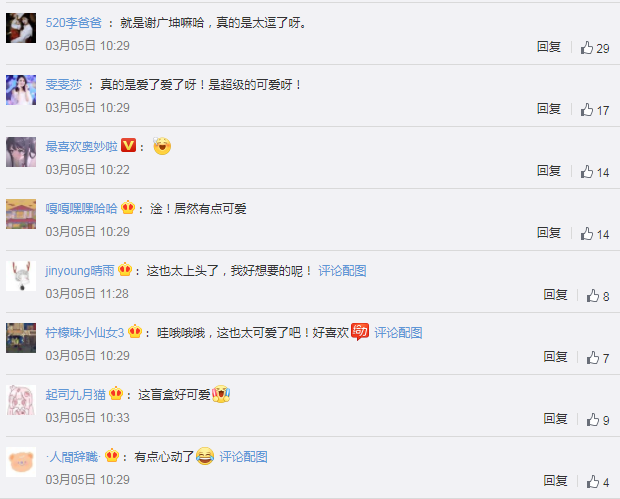Click the V verification badge of 最喜欢奥妙啦
Viewport: 620px width, 499px height.
(129, 145)
